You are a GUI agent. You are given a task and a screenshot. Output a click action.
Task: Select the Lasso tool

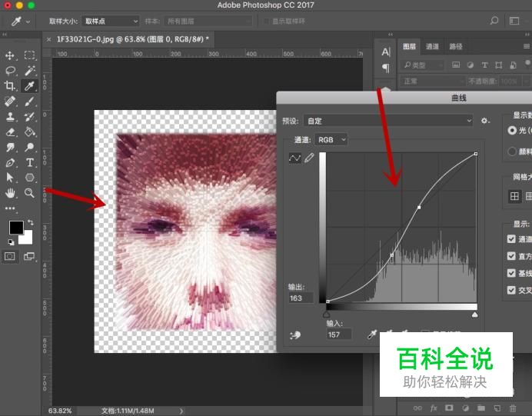(x=10, y=71)
